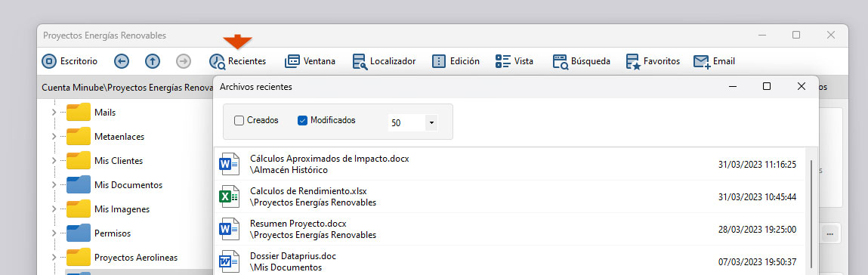Viewport: 868px width, 275px height.
Task: Click the Ventana windows icon
Action: [x=292, y=61]
